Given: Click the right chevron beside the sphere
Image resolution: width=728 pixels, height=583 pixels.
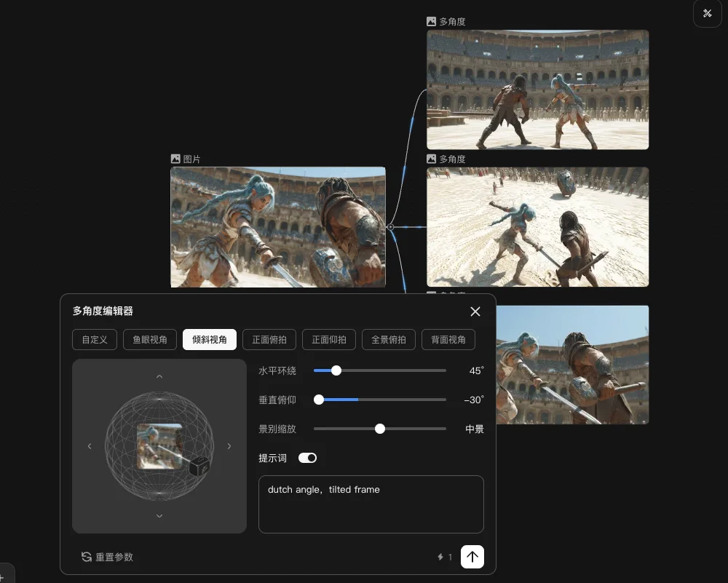Looking at the screenshot, I should click(229, 446).
